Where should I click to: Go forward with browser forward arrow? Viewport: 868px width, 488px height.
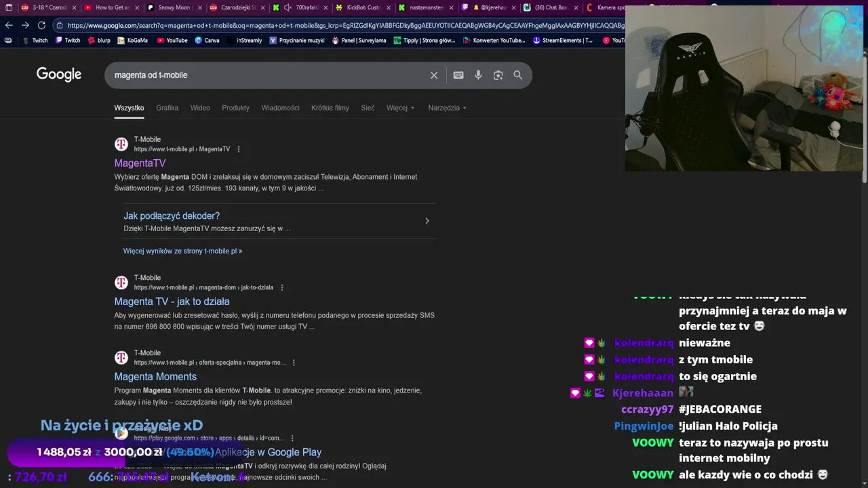tap(25, 25)
